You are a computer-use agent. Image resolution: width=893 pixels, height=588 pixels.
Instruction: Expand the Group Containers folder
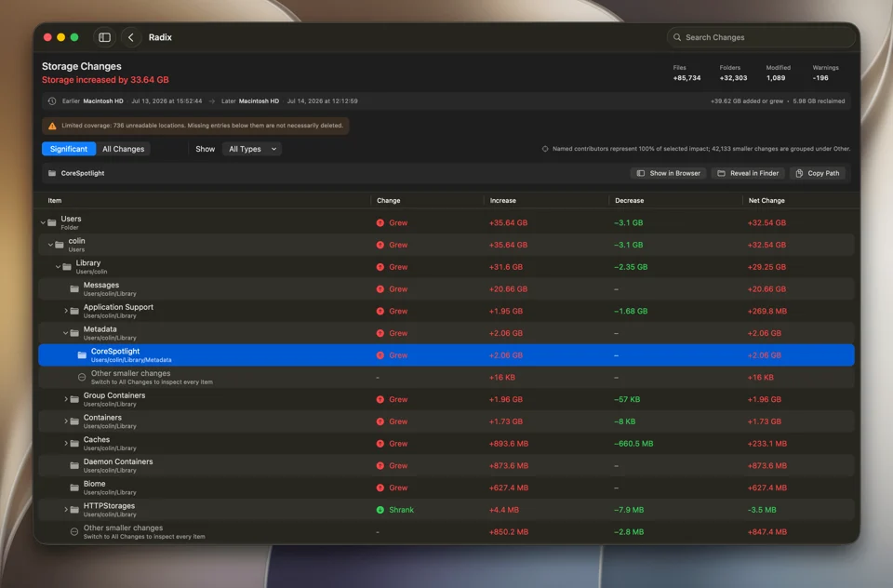[x=65, y=399]
